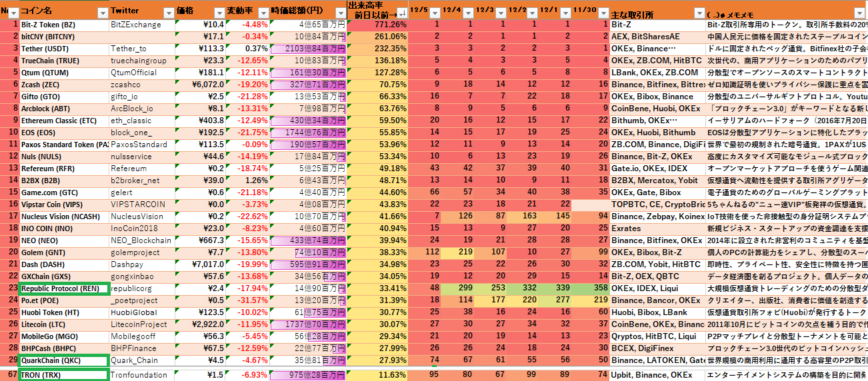Open the 時価総額(円) filter button
Viewport: 868px width, 381px height.
(x=340, y=13)
